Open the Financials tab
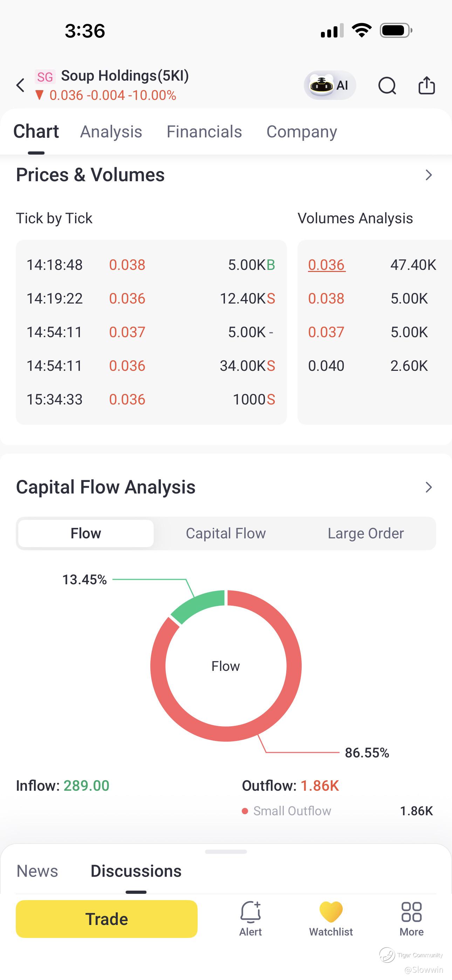452x980 pixels. click(x=204, y=132)
